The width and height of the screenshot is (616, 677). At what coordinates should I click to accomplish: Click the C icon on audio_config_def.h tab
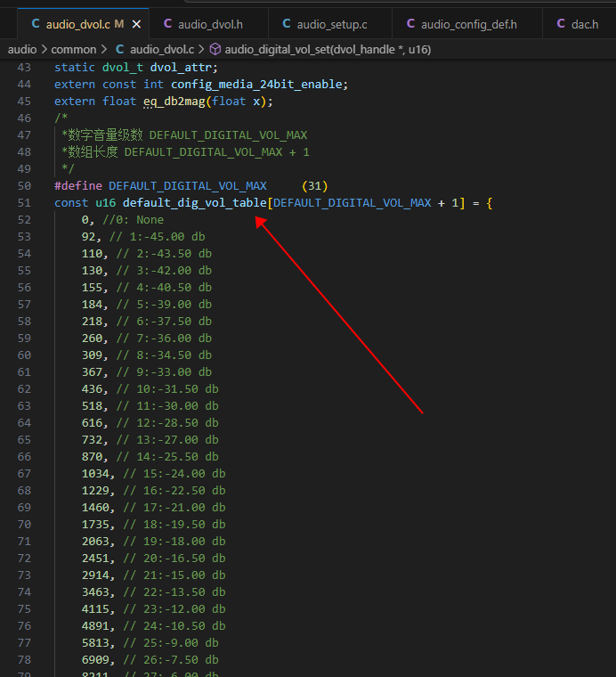[x=410, y=24]
